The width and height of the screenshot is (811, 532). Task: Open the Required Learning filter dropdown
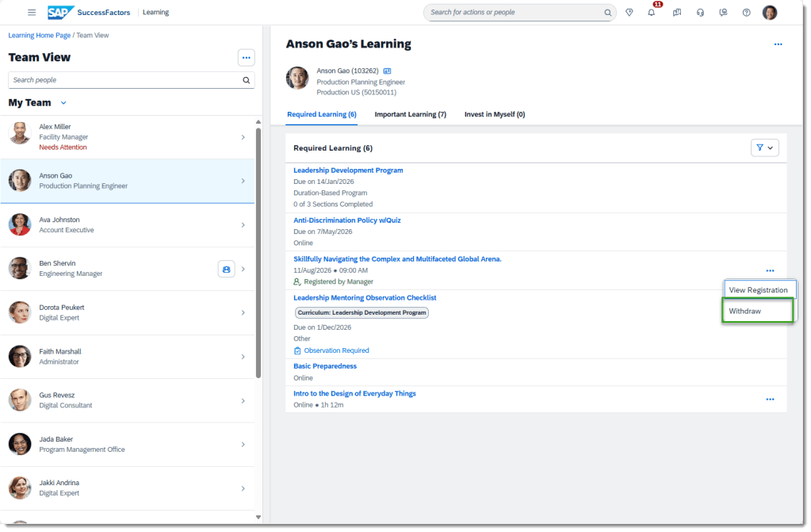point(764,147)
